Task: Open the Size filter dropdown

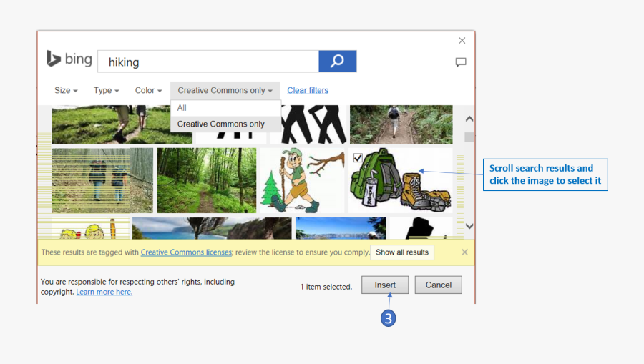Action: pyautogui.click(x=66, y=90)
